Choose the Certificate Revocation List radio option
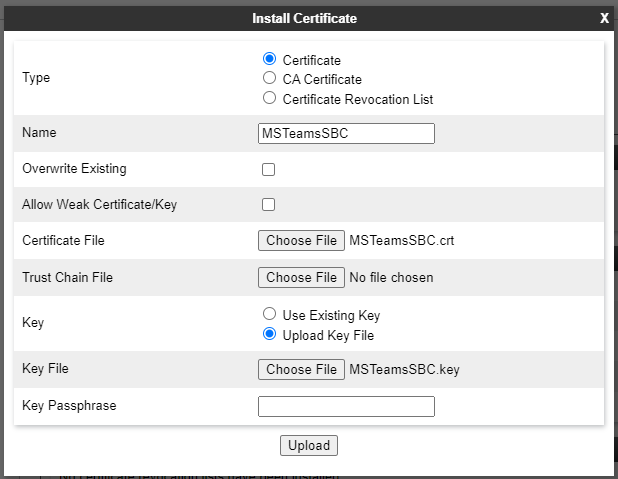Screen dimensions: 618x479 point(270,97)
